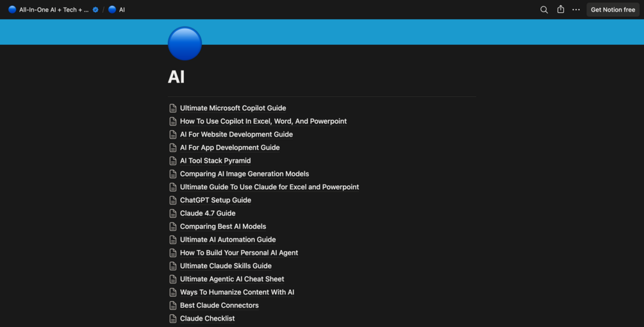The width and height of the screenshot is (644, 327).
Task: Click the verified badge beside workspace name
Action: click(95, 10)
